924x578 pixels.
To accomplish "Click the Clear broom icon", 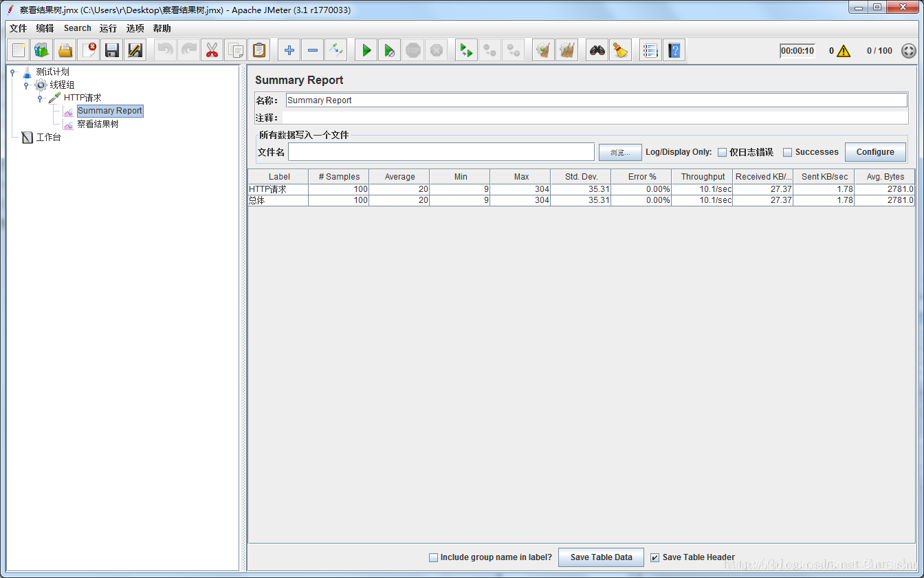I will [x=544, y=50].
